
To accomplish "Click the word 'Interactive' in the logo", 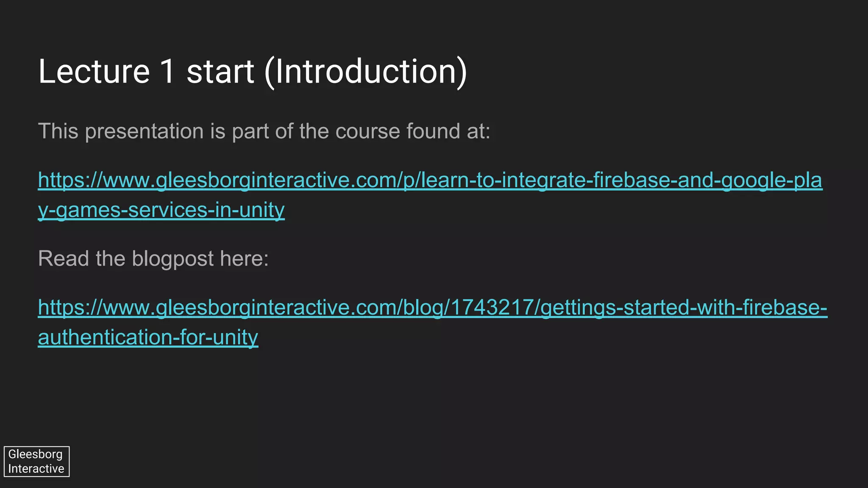I will 36,469.
